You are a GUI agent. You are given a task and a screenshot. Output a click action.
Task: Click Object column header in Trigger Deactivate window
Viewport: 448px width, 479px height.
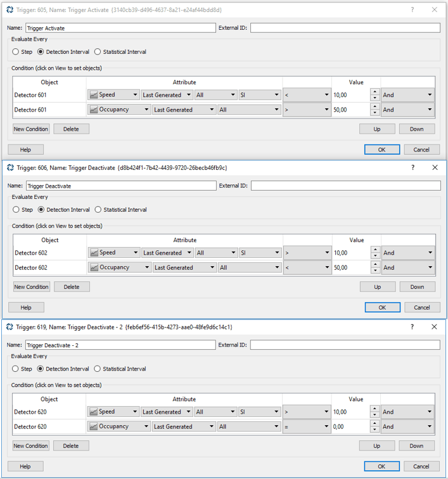[50, 240]
